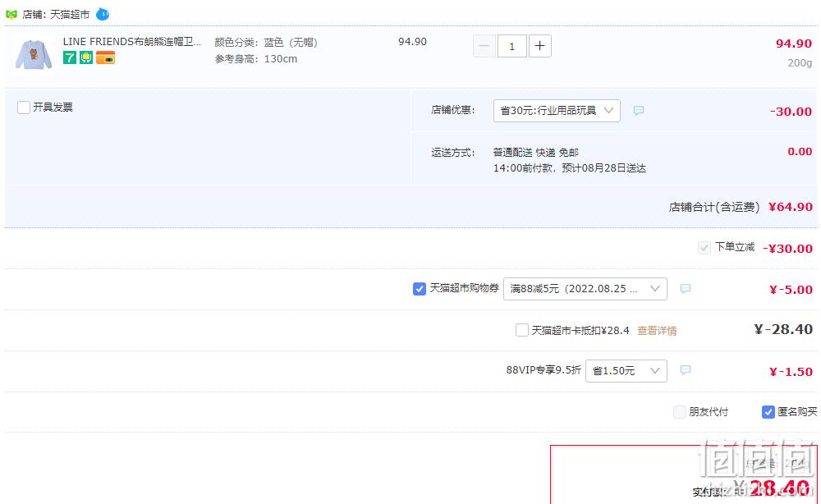
Task: Tick the 朋友代付 checkbox
Action: tap(679, 412)
